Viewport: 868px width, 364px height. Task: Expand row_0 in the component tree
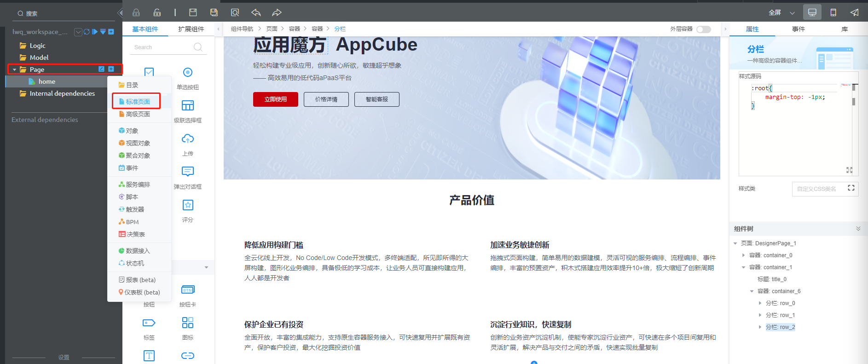coord(760,303)
